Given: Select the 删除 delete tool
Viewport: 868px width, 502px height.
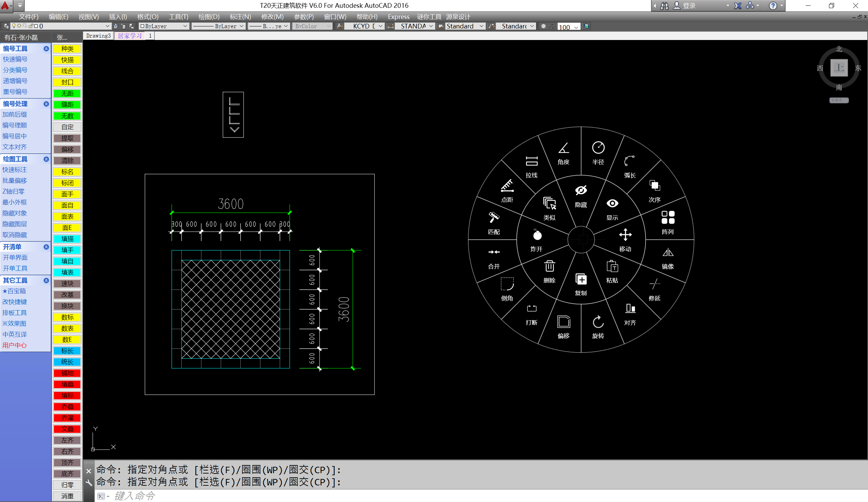Looking at the screenshot, I should click(549, 272).
